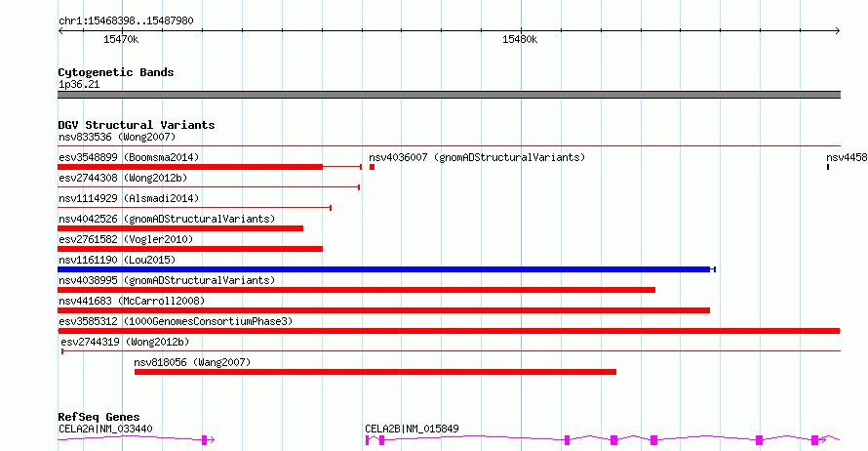
Task: Open variant nsv833536 (Wong2007) label
Action: [x=117, y=137]
